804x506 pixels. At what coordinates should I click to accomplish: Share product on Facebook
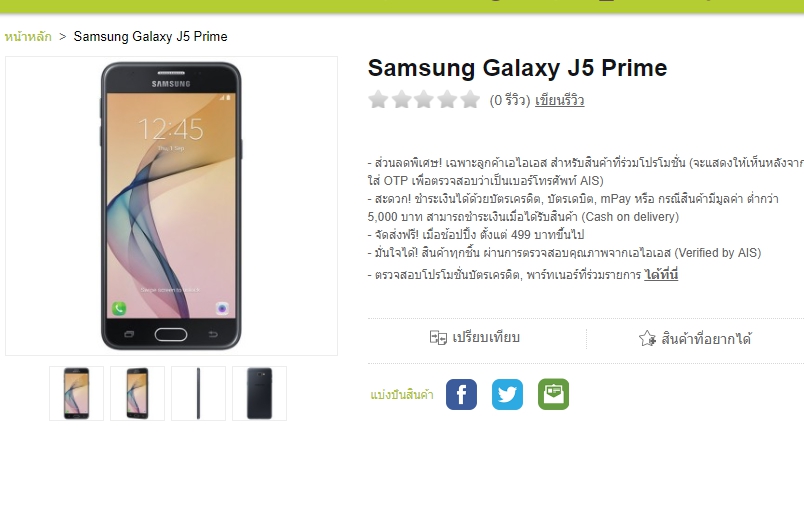pos(461,394)
